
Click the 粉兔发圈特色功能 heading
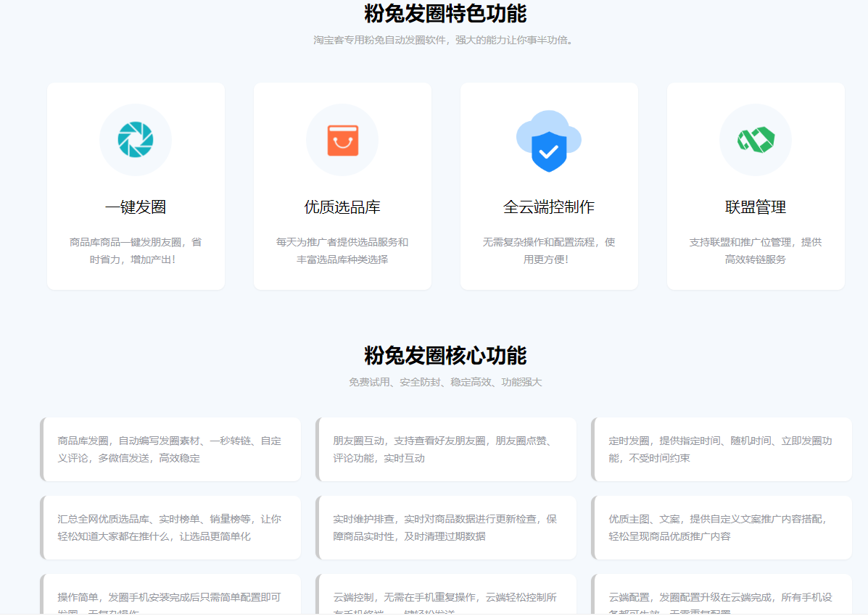(445, 13)
